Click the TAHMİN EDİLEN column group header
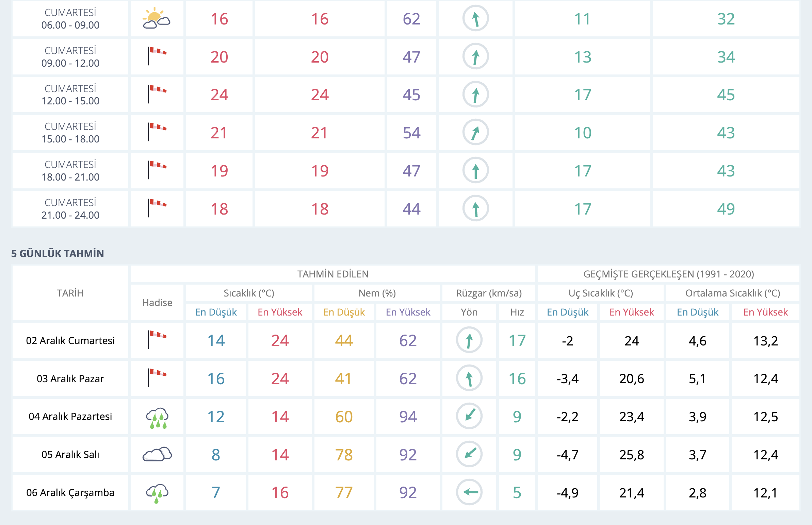812x525 pixels. pos(332,274)
